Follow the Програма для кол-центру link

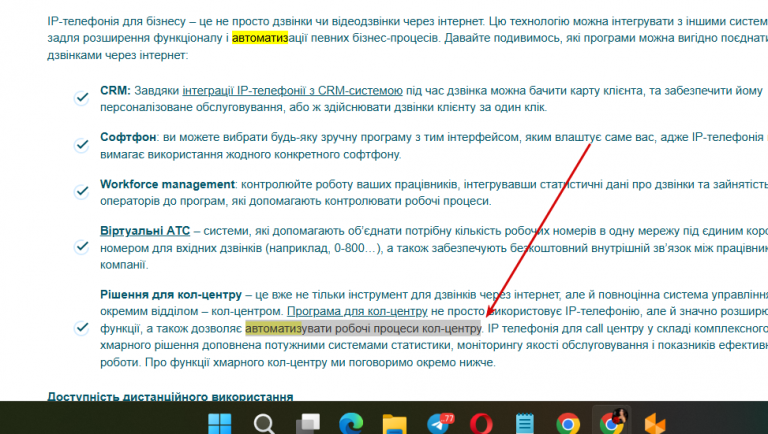pos(357,311)
